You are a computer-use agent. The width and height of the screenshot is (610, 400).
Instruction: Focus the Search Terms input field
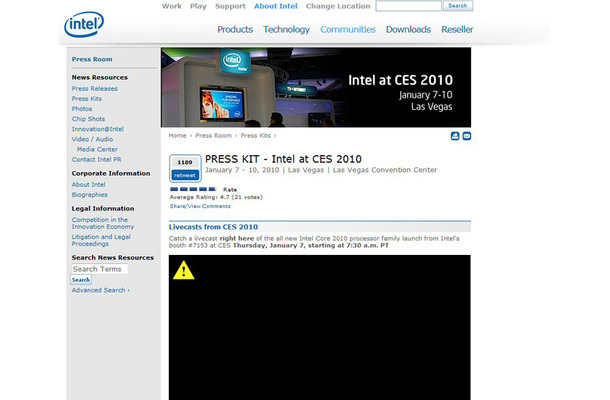click(100, 269)
